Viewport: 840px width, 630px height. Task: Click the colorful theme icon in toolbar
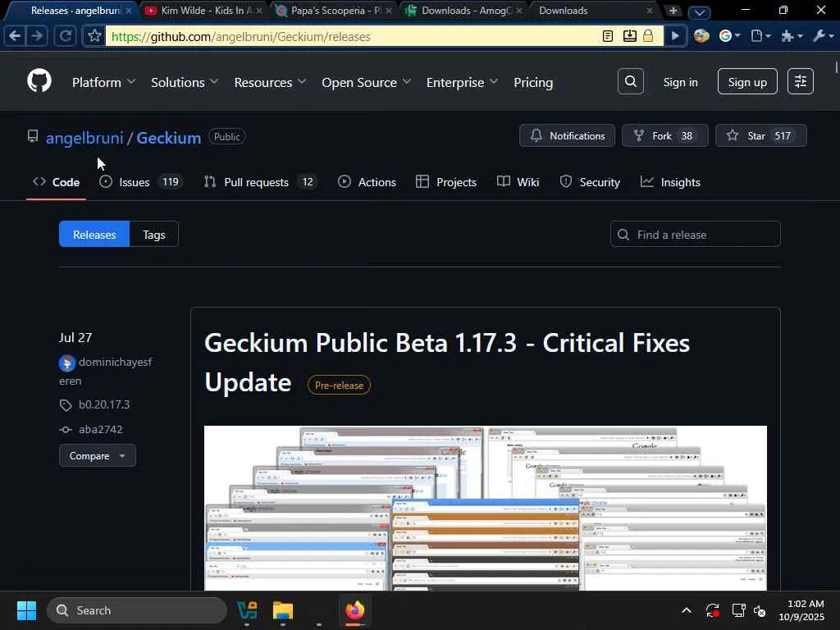701,36
